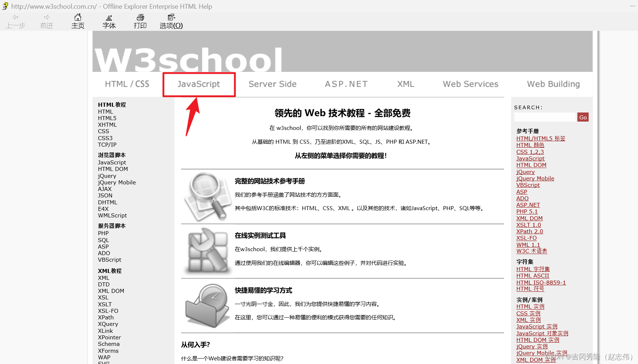638x364 pixels.
Task: Open VBScript reference link on right
Action: tap(528, 185)
